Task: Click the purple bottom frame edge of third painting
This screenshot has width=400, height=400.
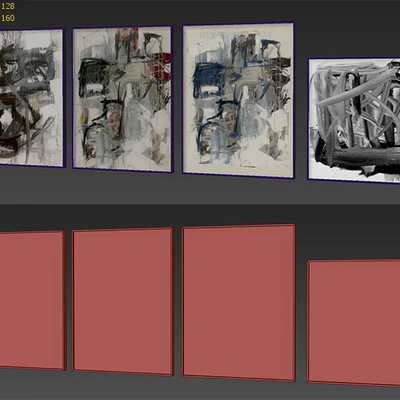Action: 238,176
